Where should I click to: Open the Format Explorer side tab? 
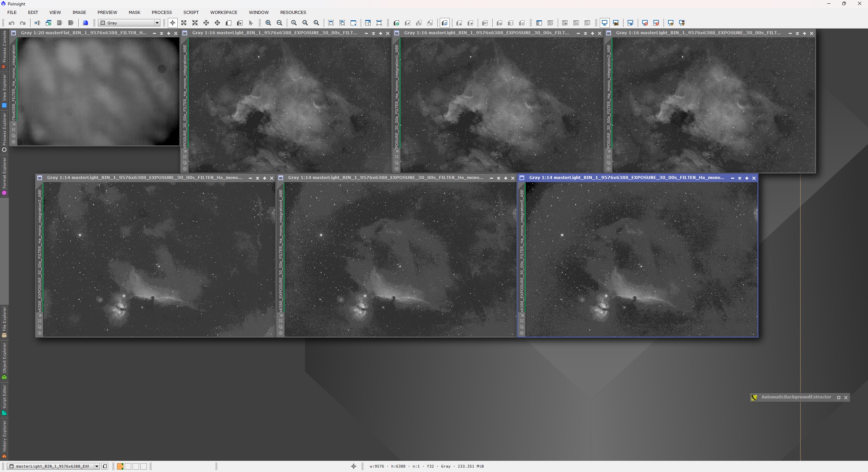click(x=4, y=176)
